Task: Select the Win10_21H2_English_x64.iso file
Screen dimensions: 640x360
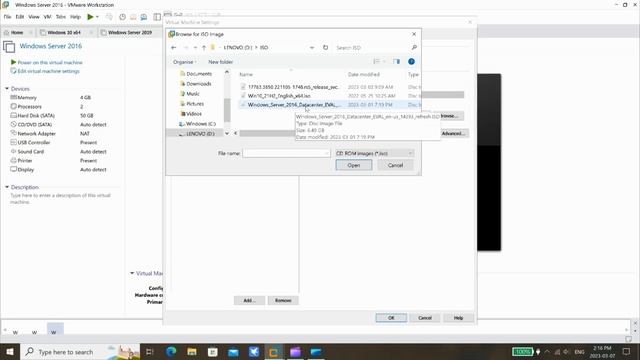Action: click(279, 96)
